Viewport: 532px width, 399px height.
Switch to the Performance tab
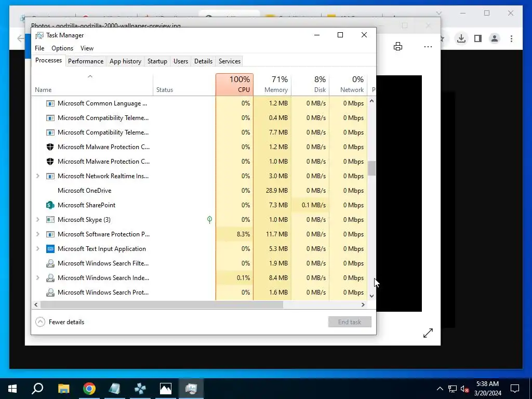click(x=86, y=61)
